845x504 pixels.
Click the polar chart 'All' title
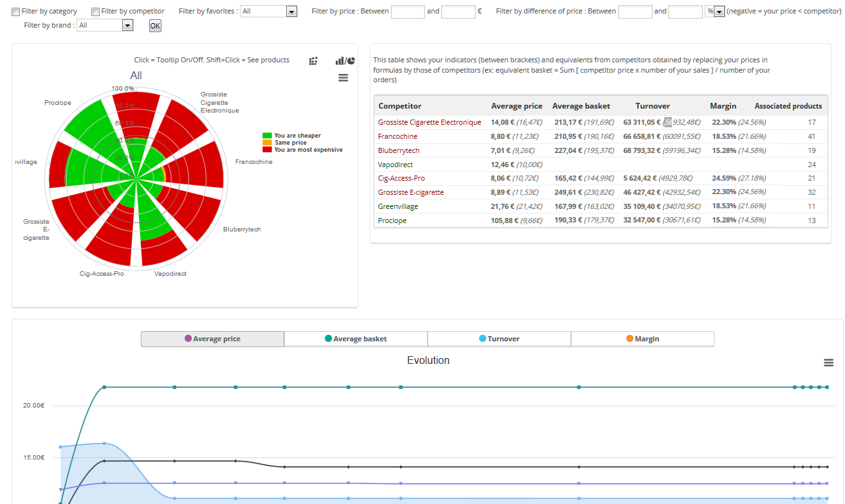[x=136, y=76]
